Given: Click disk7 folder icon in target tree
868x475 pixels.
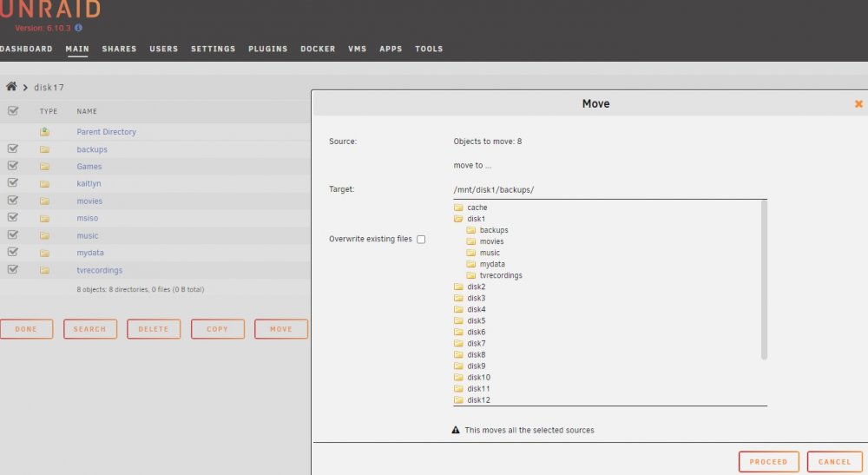Looking at the screenshot, I should tap(458, 343).
